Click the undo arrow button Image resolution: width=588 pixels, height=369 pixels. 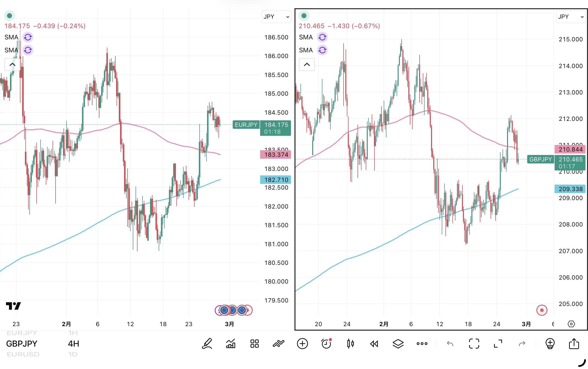450,344
